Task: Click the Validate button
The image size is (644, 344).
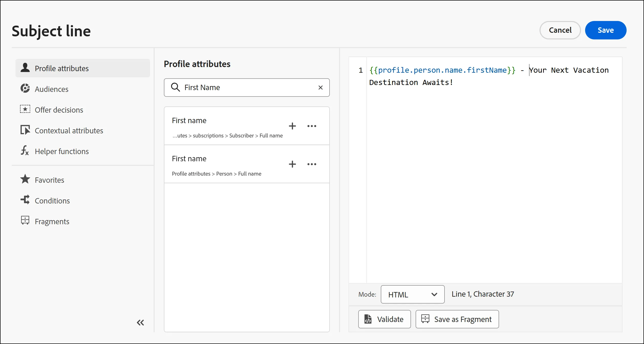Action: (384, 319)
